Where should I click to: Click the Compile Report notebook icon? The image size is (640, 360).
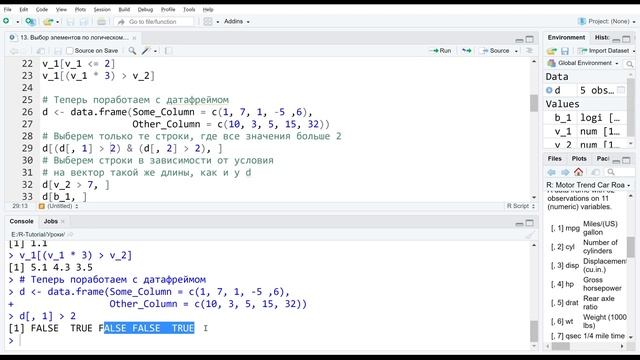[168, 51]
